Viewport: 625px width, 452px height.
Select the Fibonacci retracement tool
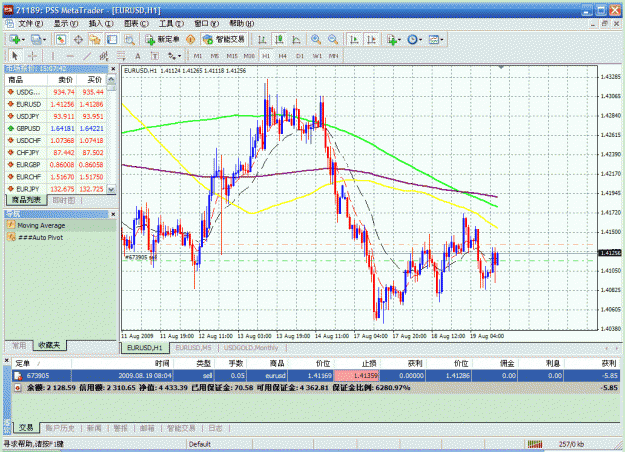pyautogui.click(x=121, y=56)
